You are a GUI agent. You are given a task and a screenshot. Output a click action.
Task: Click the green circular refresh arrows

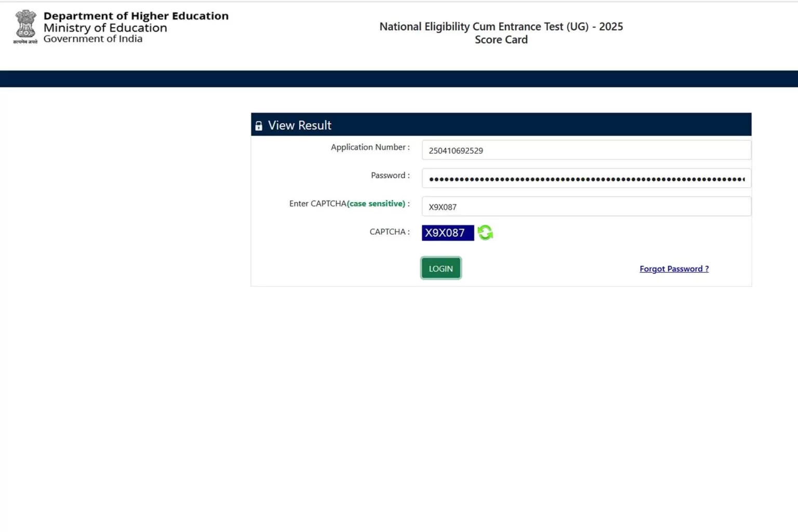[x=485, y=232]
